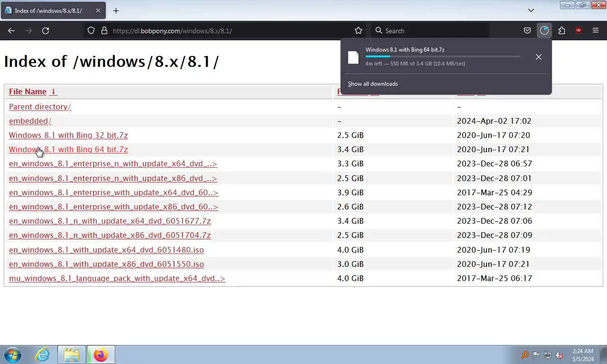
Task: Open Firefox hamburger application menu
Action: coord(596,30)
